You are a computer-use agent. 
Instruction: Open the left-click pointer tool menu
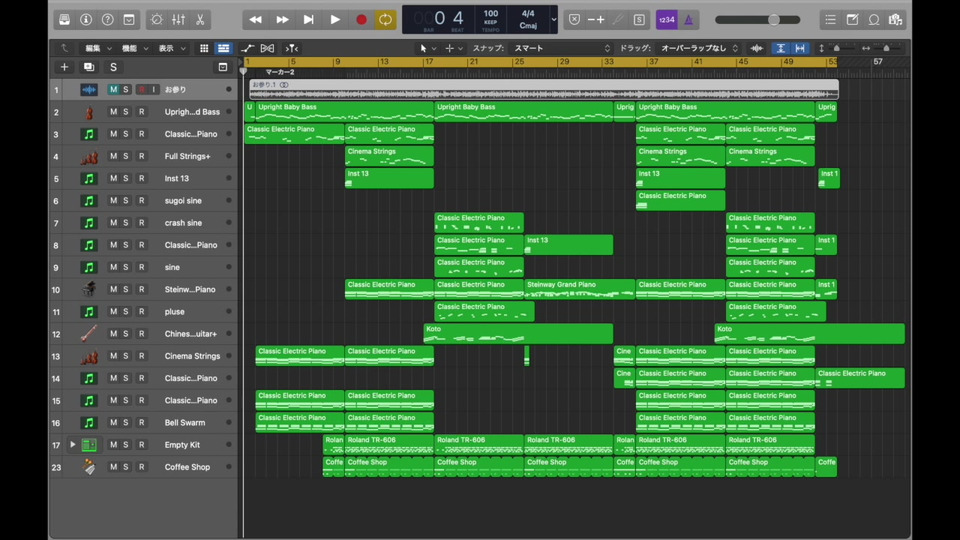click(427, 48)
